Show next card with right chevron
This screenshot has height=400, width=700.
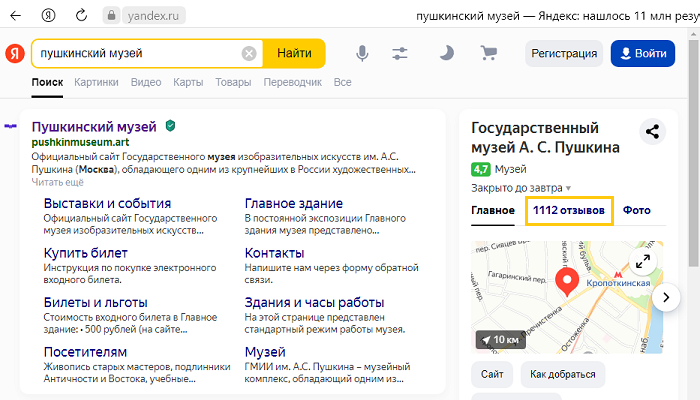tap(666, 297)
